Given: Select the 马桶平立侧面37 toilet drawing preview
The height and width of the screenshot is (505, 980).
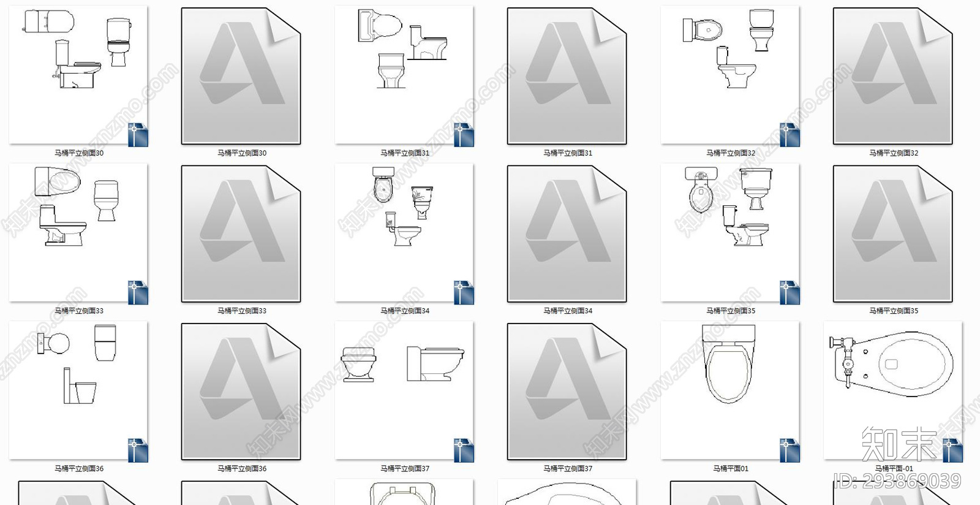Looking at the screenshot, I should click(404, 390).
